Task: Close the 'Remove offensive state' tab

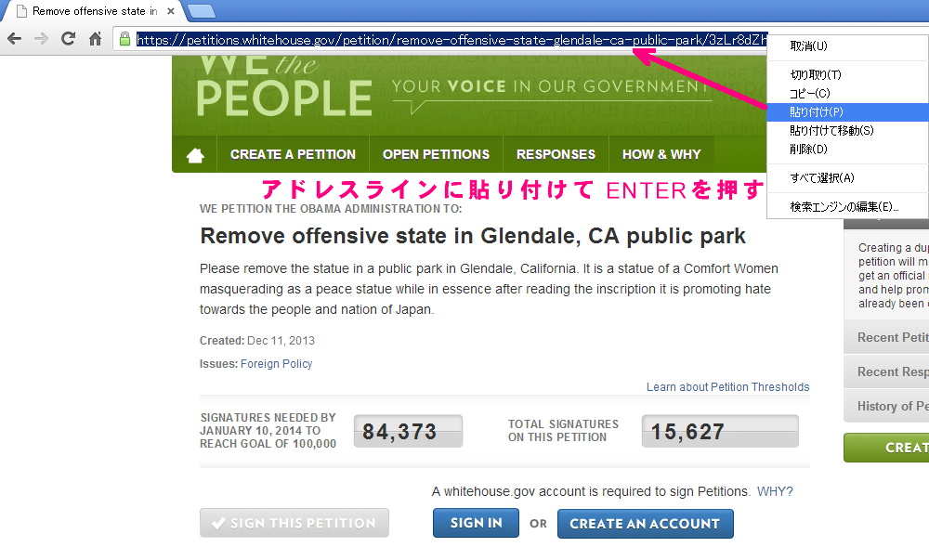Action: coord(171,10)
